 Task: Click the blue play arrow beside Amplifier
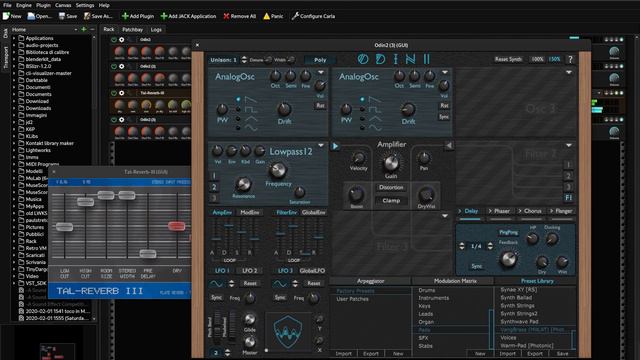[x=335, y=146]
